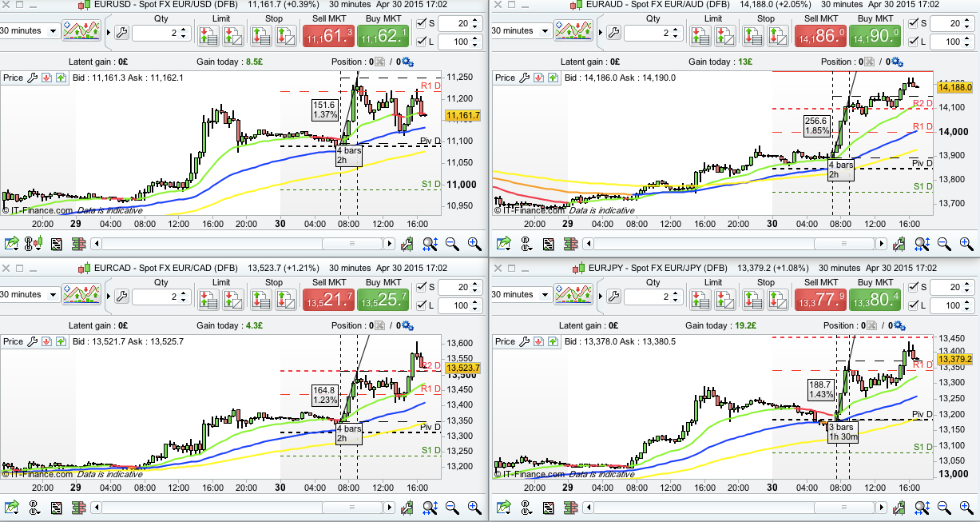Click Sell MKT button in EURJPY window
This screenshot has width=980, height=522.
[x=820, y=300]
